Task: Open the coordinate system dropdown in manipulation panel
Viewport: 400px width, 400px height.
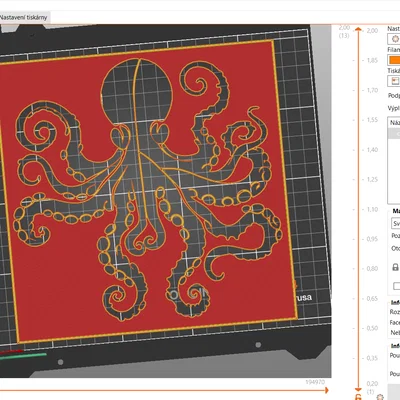Action: tap(395, 223)
